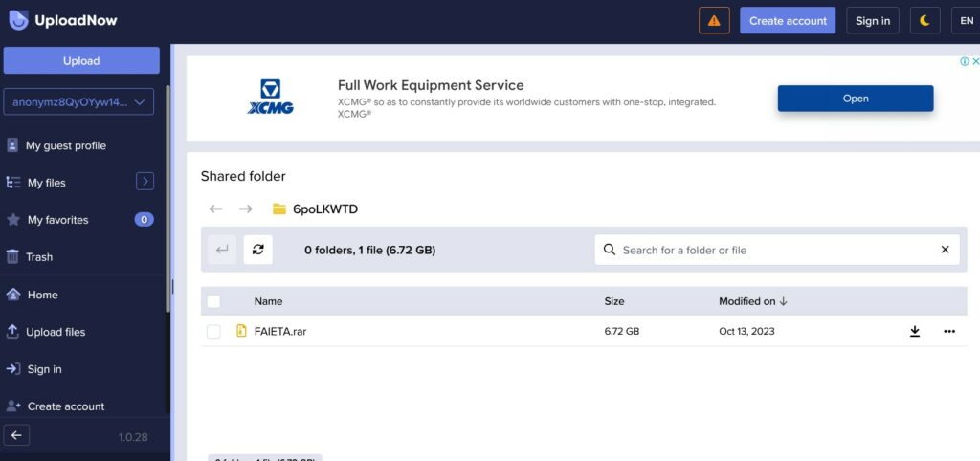Clear the search field with the X icon

945,250
